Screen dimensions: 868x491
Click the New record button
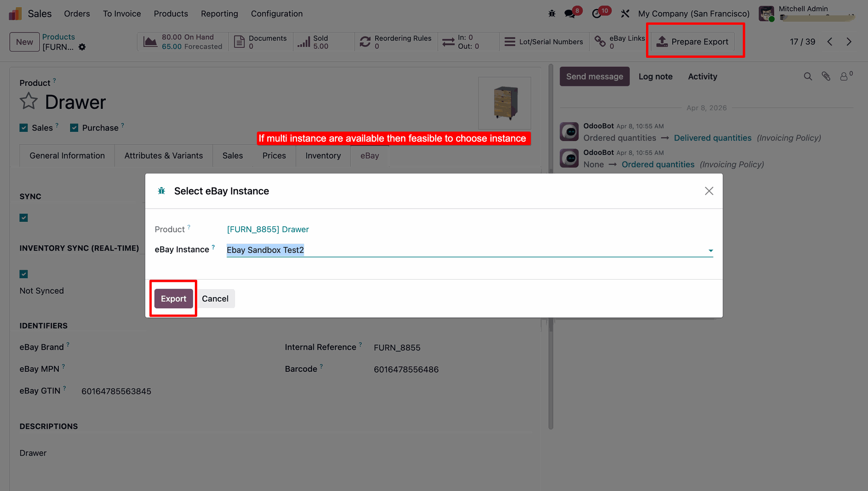pos(24,42)
